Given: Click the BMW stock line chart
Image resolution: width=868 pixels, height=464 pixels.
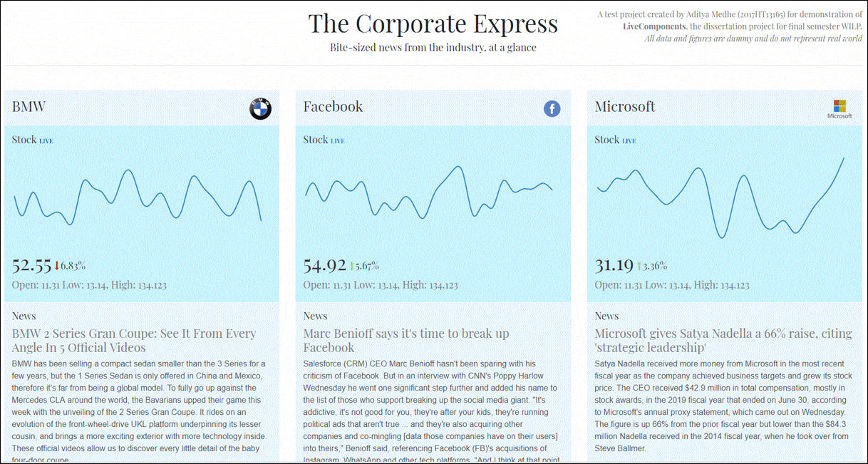Looking at the screenshot, I should pyautogui.click(x=138, y=200).
